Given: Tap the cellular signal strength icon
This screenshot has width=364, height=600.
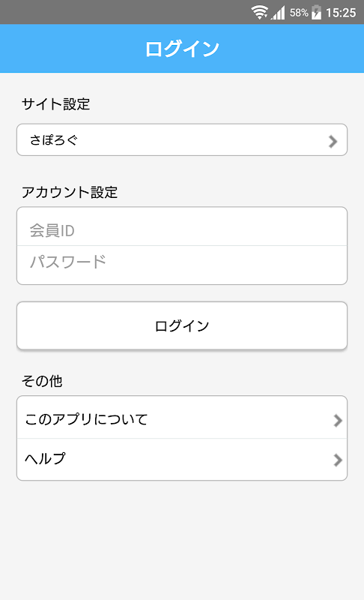Looking at the screenshot, I should 278,13.
